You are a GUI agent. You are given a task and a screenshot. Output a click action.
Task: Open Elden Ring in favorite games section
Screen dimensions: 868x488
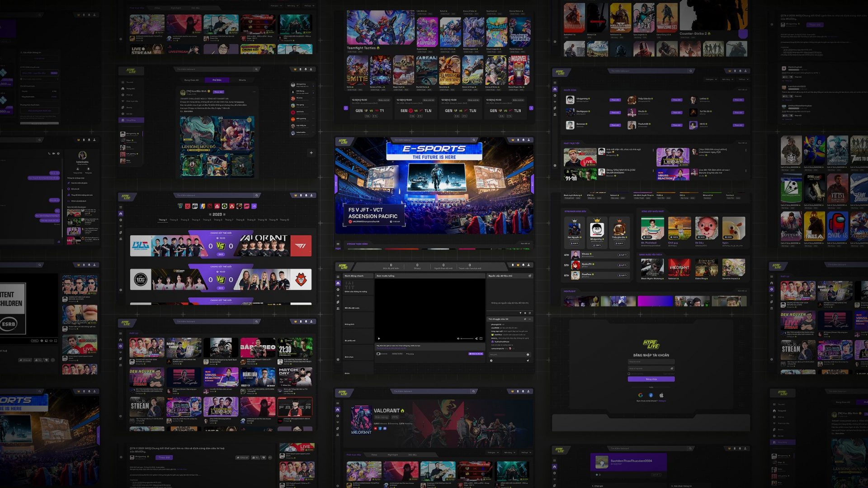(706, 268)
